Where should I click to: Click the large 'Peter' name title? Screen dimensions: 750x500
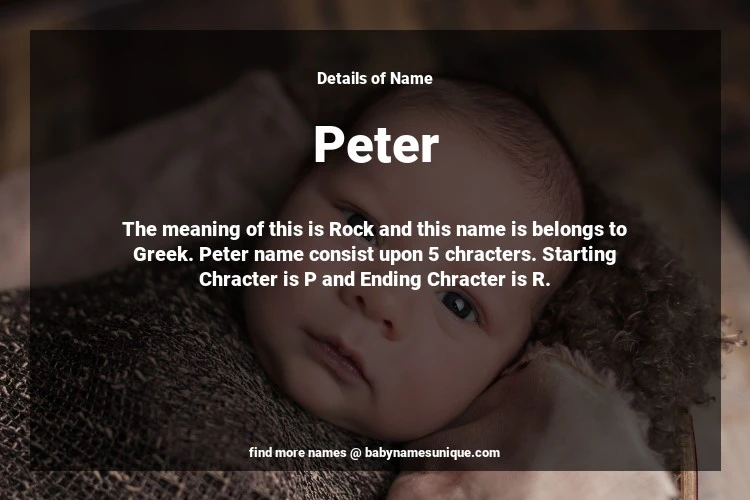pyautogui.click(x=376, y=144)
